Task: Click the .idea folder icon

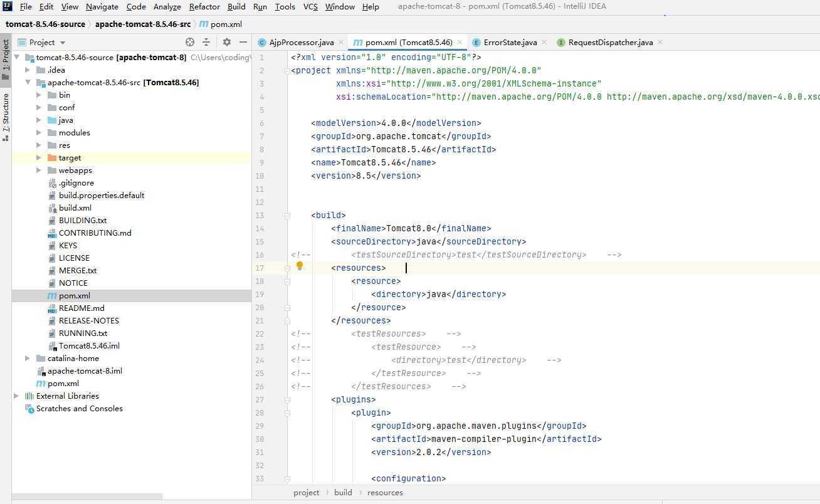Action: (41, 70)
